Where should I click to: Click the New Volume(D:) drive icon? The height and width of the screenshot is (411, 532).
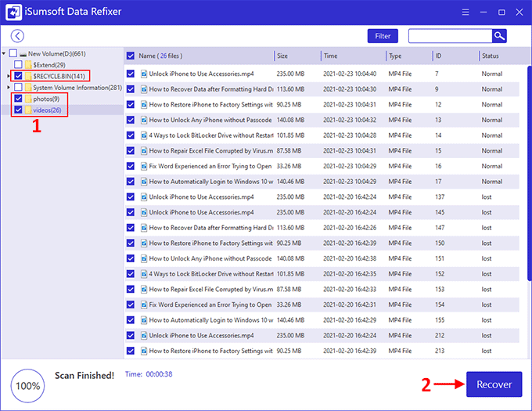point(23,54)
